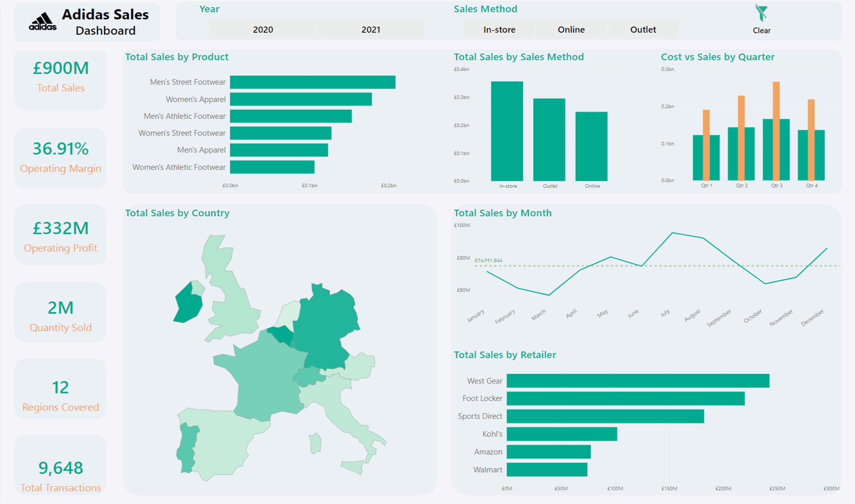
Task: Click the Qtr 3 axis label
Action: [x=777, y=185]
